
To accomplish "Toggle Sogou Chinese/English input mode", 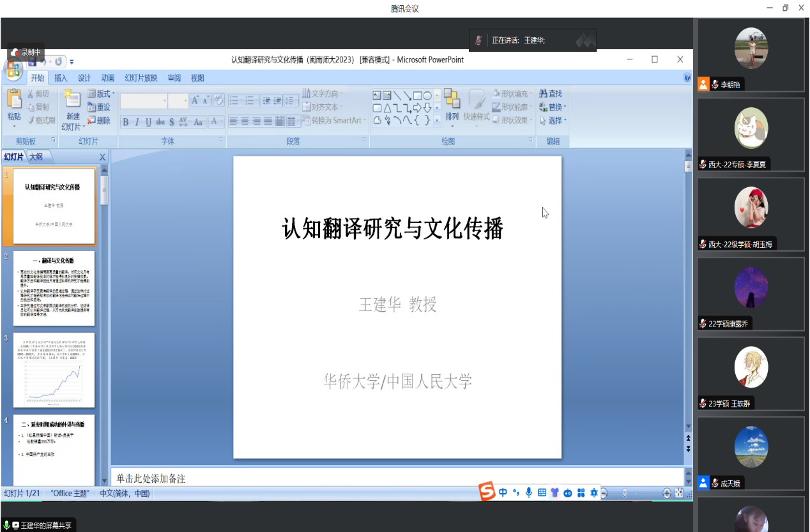I will click(x=503, y=492).
